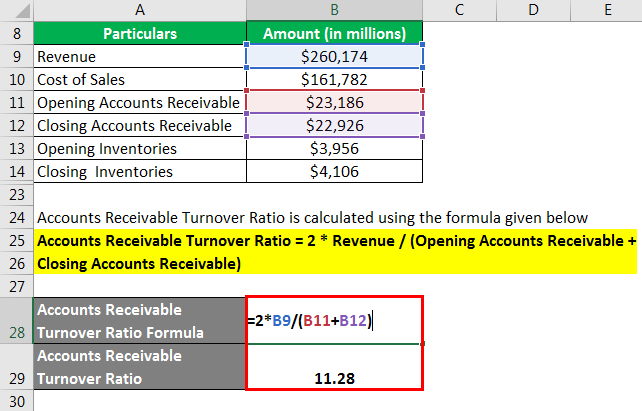Click the select-all corner triangle
The width and height of the screenshot is (642, 411).
[22, 11]
